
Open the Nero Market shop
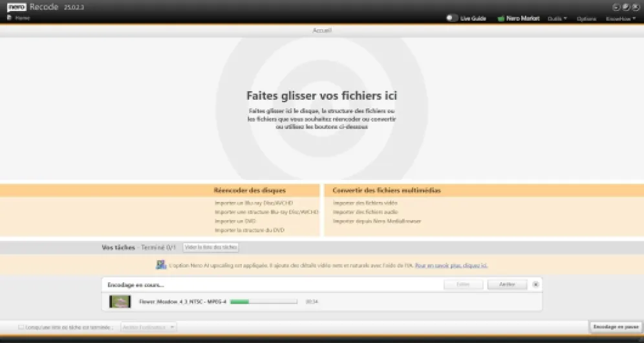click(519, 18)
